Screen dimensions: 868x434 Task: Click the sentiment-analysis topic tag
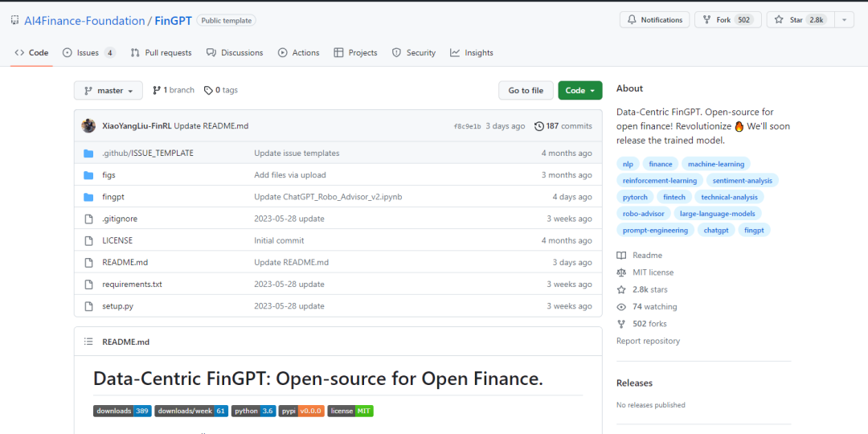743,181
